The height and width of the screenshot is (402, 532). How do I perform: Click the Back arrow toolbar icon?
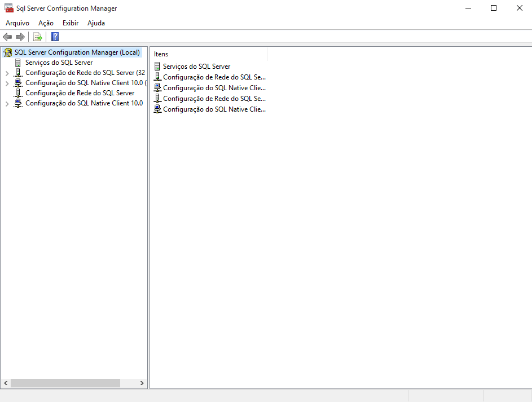point(7,37)
